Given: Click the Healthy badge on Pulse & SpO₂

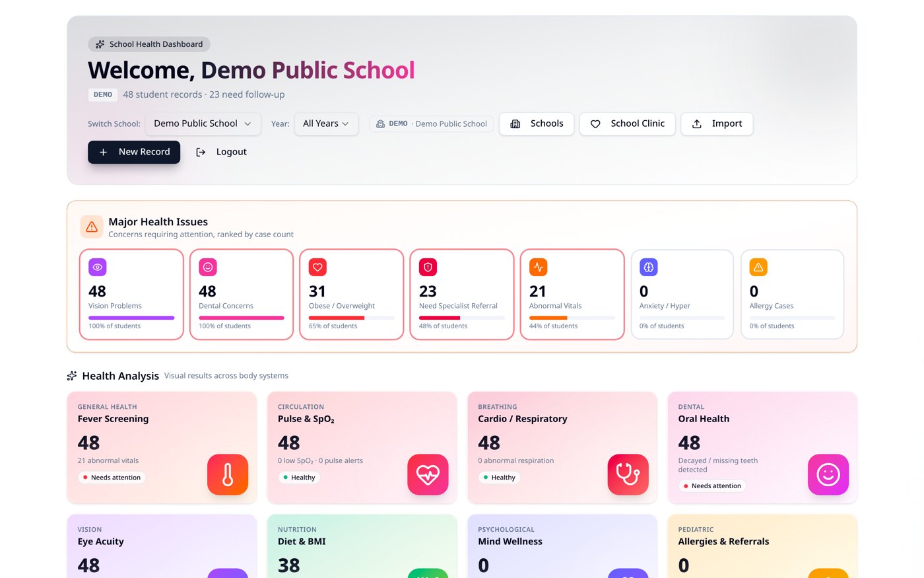Looking at the screenshot, I should tap(299, 478).
